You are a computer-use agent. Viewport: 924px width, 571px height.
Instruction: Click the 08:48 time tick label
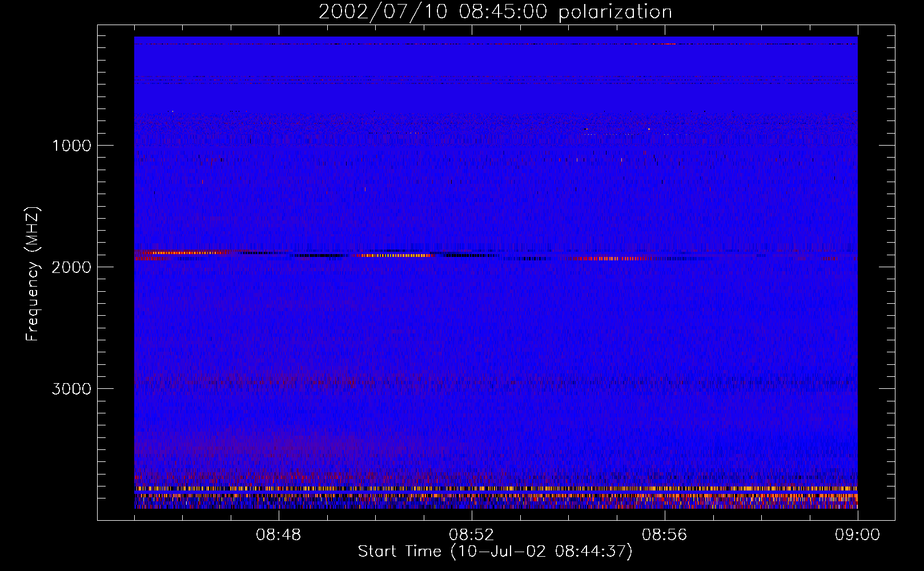[x=279, y=535]
